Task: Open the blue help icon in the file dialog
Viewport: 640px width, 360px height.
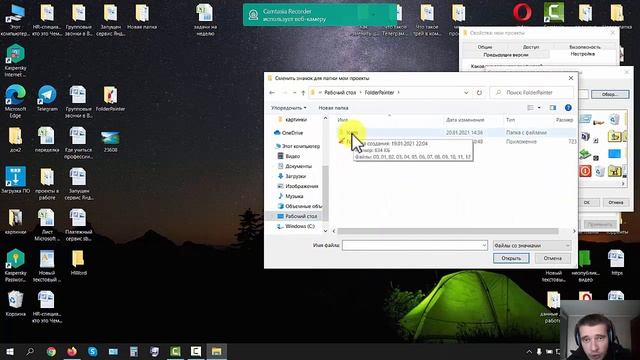Action: point(568,108)
